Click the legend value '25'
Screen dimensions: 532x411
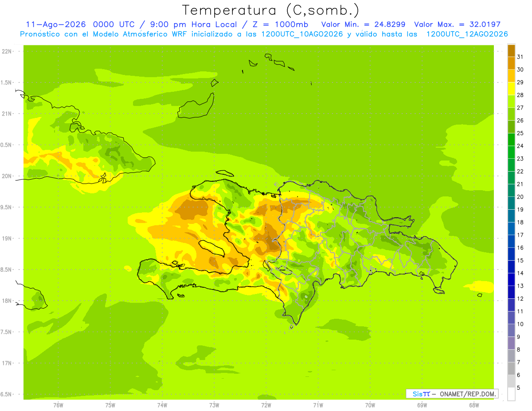click(x=520, y=133)
